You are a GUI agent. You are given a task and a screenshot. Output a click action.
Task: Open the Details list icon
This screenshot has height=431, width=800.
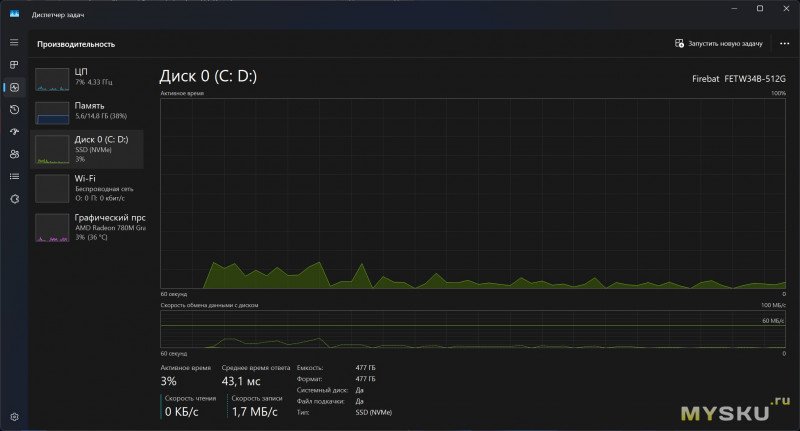pyautogui.click(x=14, y=176)
